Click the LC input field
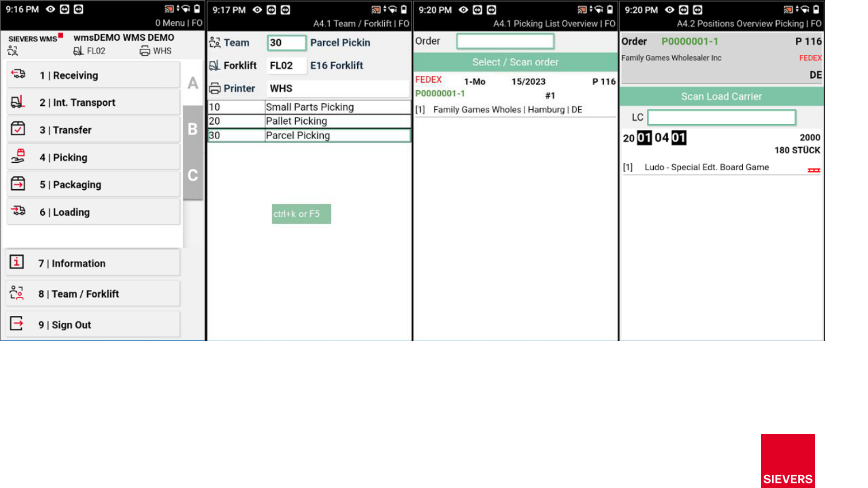The height and width of the screenshot is (488, 868). [722, 117]
